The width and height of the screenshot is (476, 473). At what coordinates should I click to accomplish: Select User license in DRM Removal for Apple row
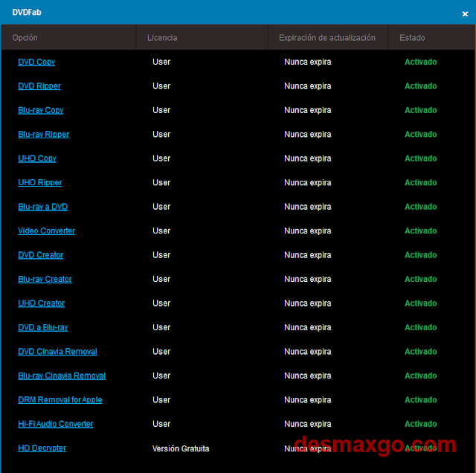point(161,400)
